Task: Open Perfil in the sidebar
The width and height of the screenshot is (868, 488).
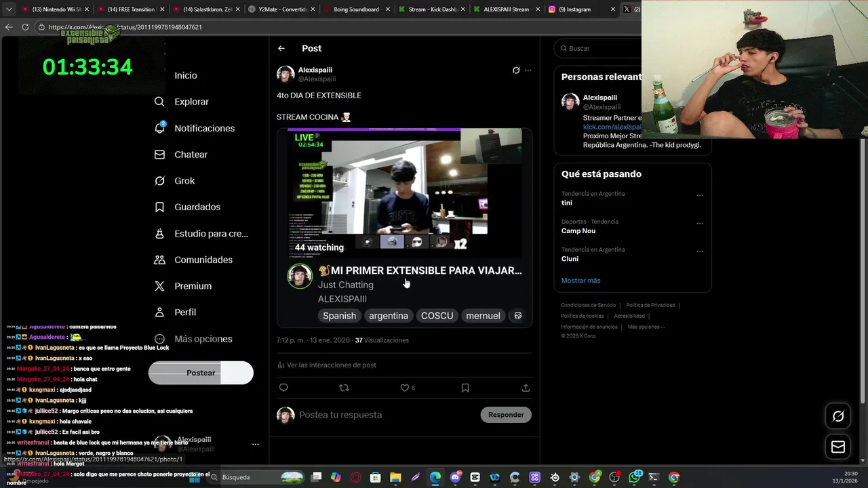Action: (175, 312)
